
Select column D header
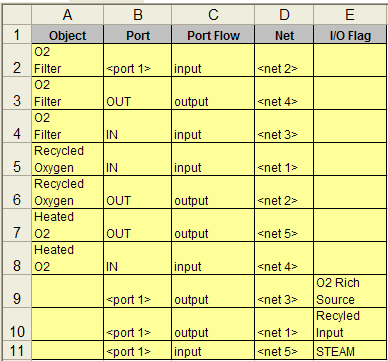[284, 15]
